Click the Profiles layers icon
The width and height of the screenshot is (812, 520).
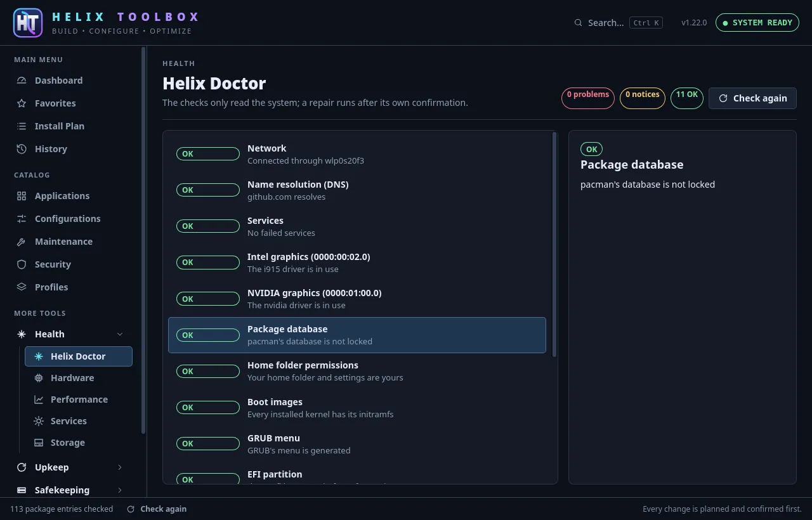tap(22, 287)
